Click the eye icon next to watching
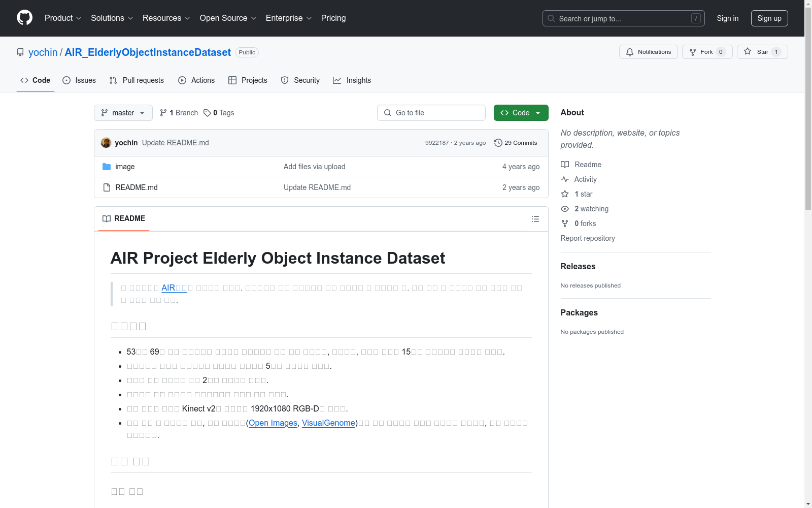Image resolution: width=812 pixels, height=508 pixels. tap(565, 209)
